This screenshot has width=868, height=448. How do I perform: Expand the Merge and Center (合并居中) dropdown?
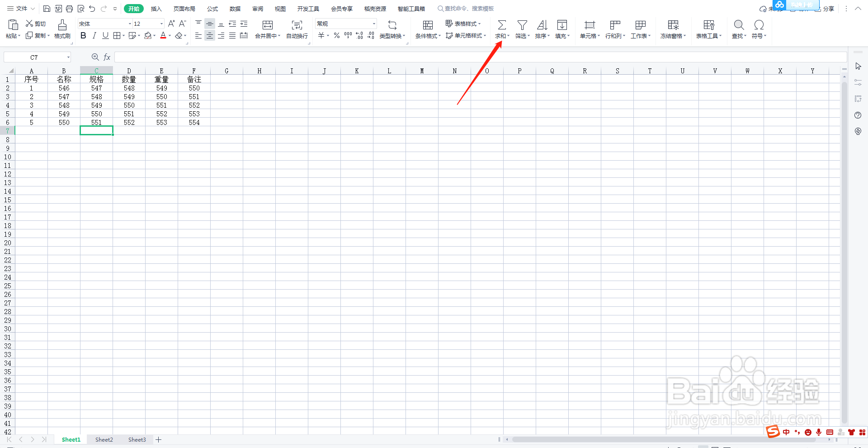click(x=279, y=36)
